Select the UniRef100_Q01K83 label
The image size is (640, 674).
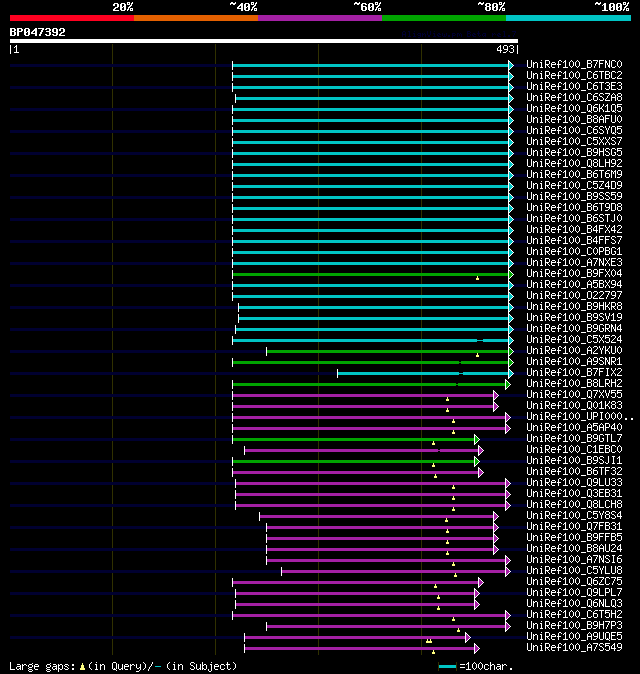[574, 405]
